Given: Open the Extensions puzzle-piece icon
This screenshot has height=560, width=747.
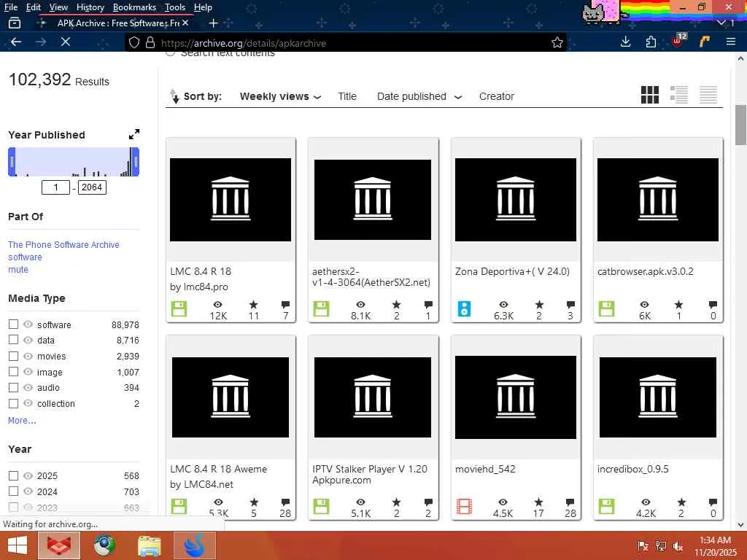Looking at the screenshot, I should (x=651, y=42).
